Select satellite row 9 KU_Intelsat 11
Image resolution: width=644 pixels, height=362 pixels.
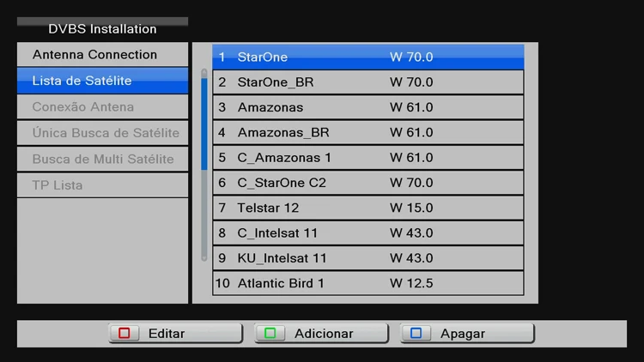coord(368,258)
